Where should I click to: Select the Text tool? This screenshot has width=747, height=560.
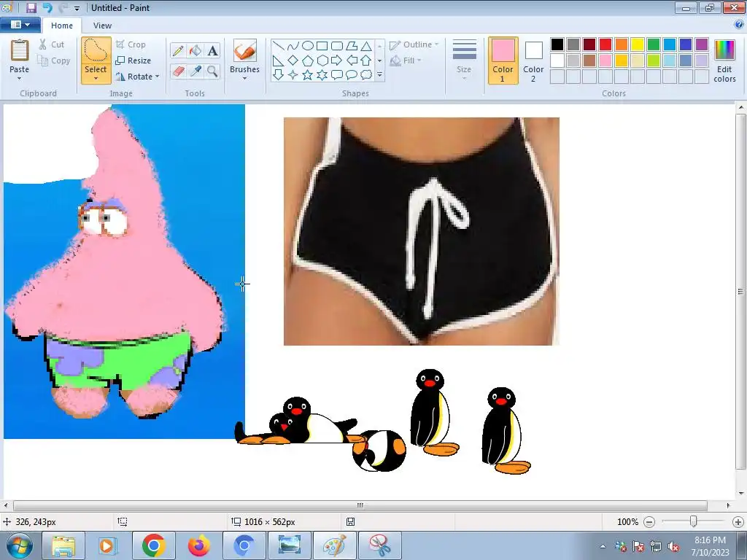tap(212, 50)
